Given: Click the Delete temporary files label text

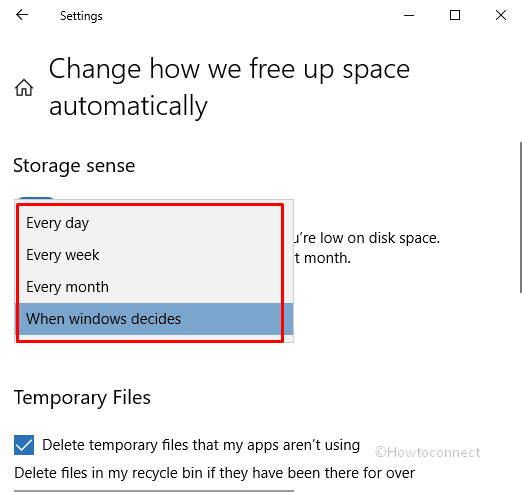Looking at the screenshot, I should tap(201, 445).
